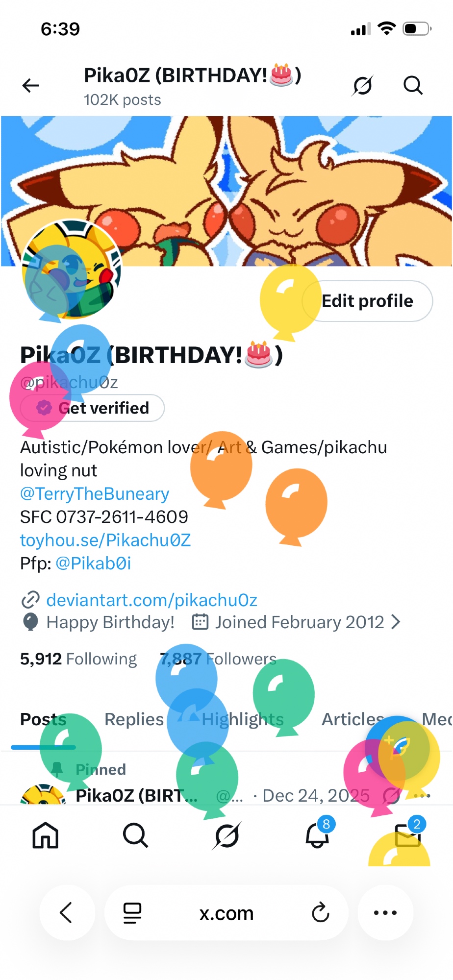Open the browser more options menu
The image size is (453, 980).
click(385, 912)
